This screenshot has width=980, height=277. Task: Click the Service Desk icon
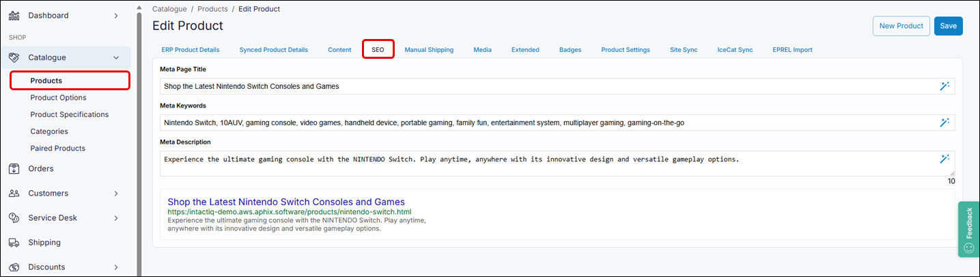point(14,217)
